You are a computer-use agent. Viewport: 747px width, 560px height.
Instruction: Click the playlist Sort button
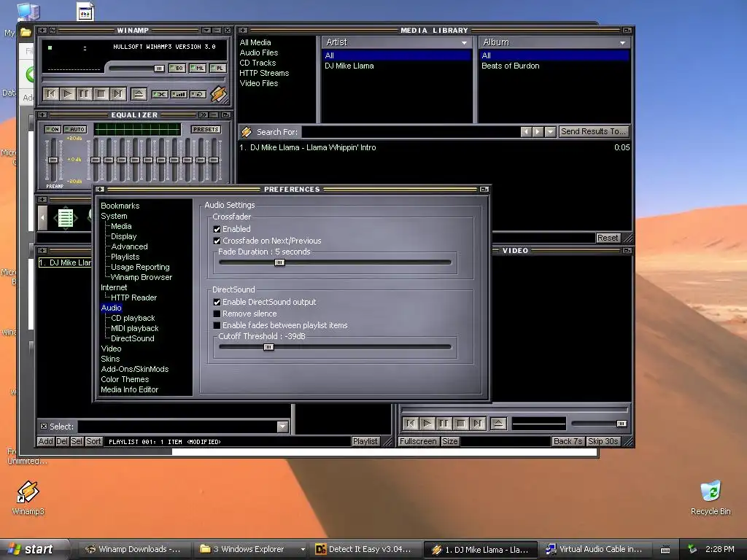(x=93, y=441)
